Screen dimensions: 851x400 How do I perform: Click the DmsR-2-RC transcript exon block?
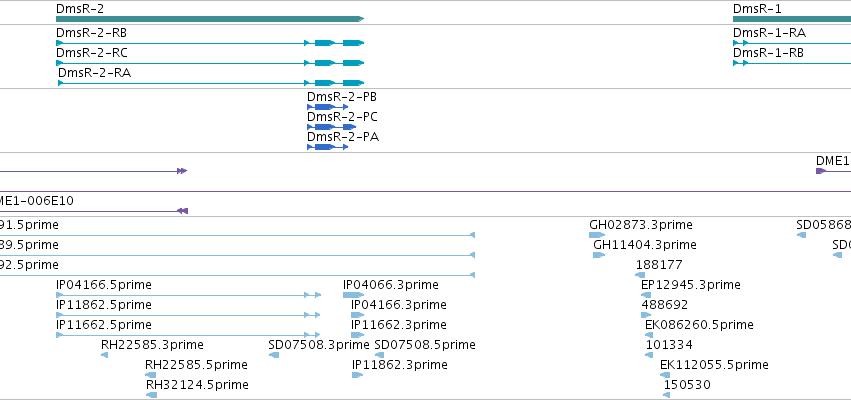point(325,63)
